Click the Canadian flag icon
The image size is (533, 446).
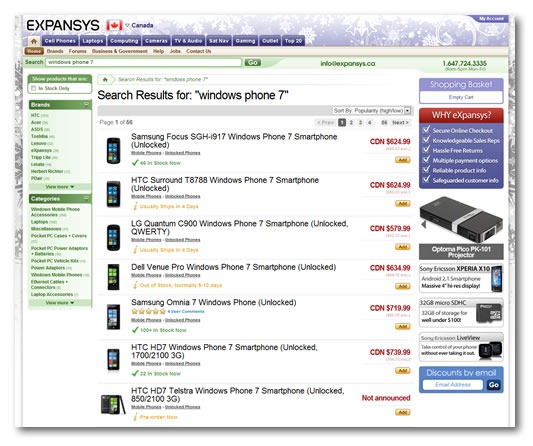pos(114,25)
